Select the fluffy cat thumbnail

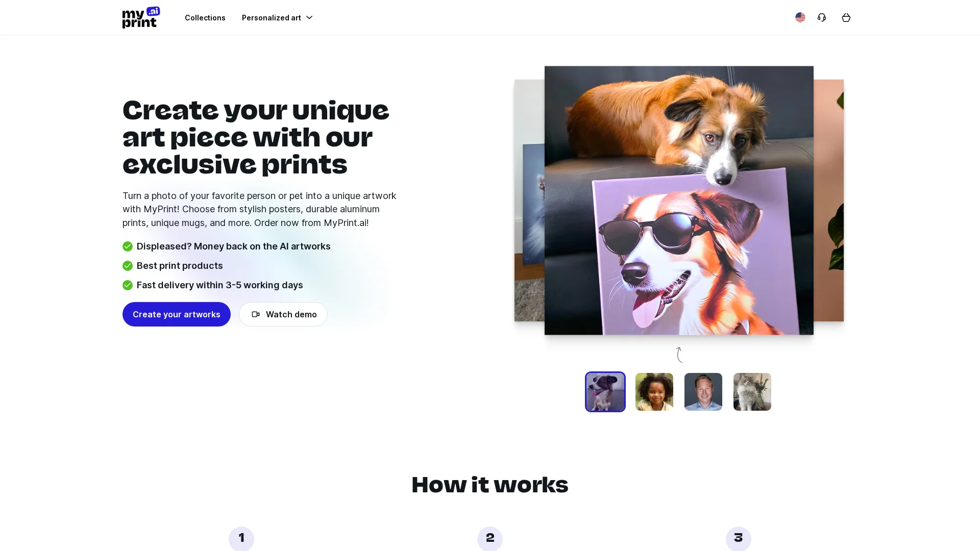752,392
